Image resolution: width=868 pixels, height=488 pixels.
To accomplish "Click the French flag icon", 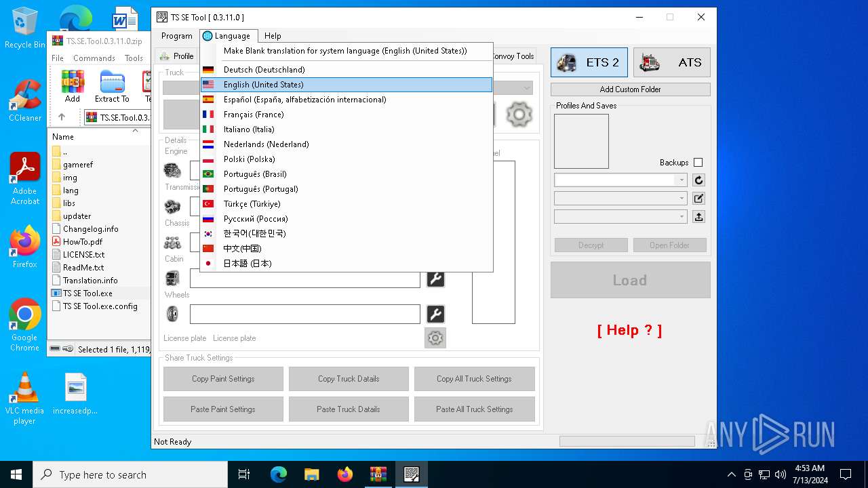I will click(x=208, y=115).
